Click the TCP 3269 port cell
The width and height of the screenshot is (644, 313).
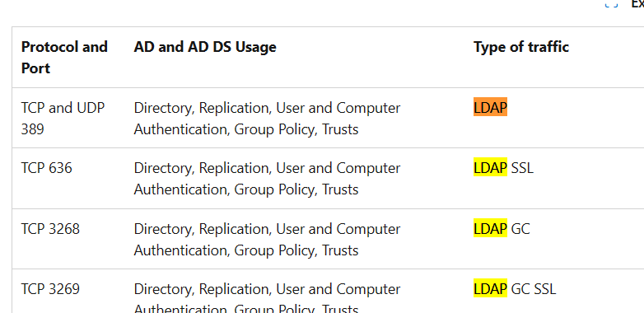point(50,289)
